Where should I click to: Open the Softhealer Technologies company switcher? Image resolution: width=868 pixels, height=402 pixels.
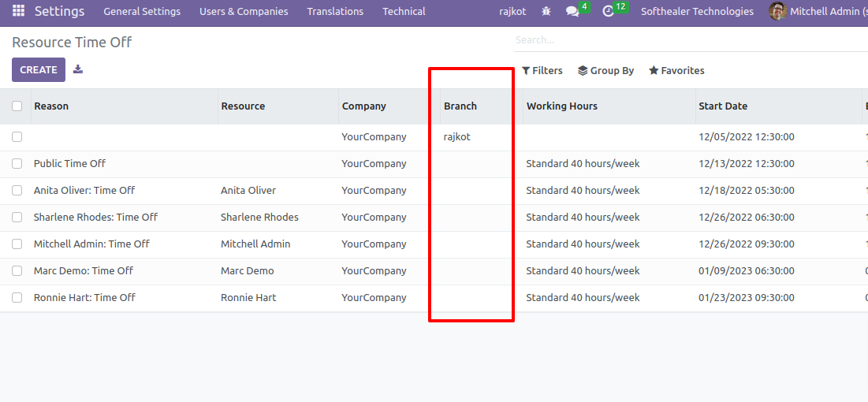[697, 12]
